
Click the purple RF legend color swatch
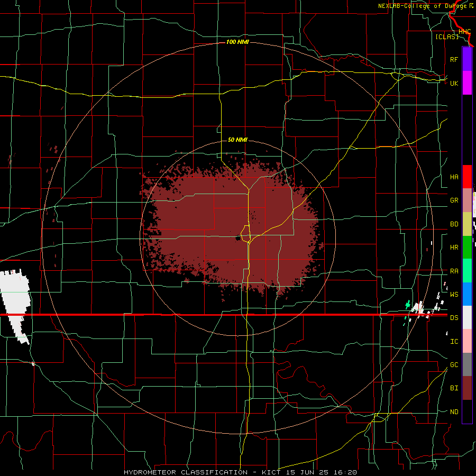coord(467,59)
